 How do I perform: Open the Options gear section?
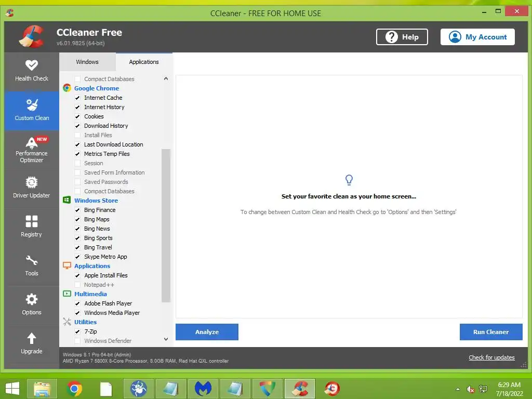coord(32,305)
